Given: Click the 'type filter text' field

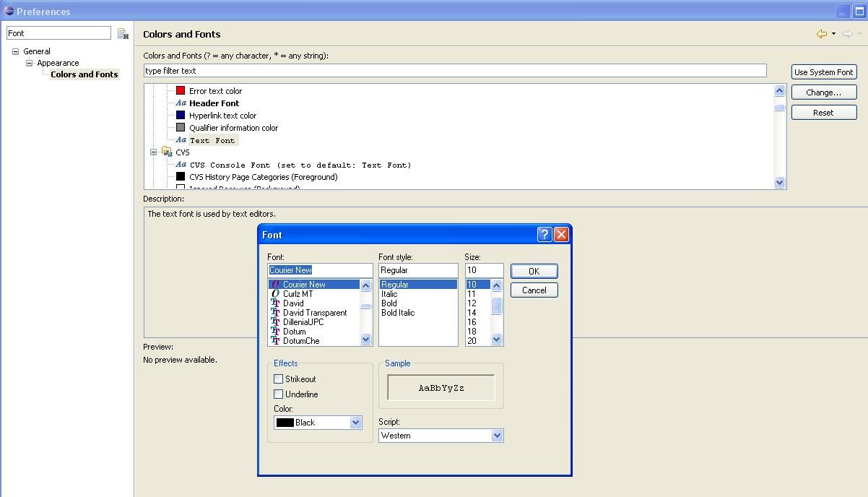Looking at the screenshot, I should [x=455, y=71].
